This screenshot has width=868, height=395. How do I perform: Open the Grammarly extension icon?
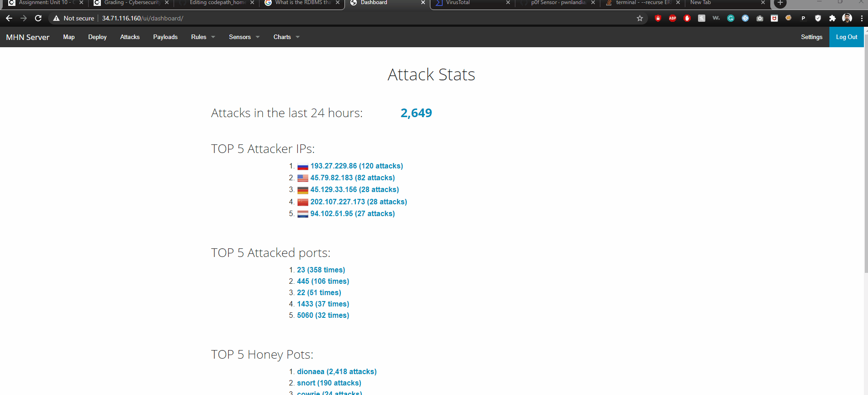731,18
